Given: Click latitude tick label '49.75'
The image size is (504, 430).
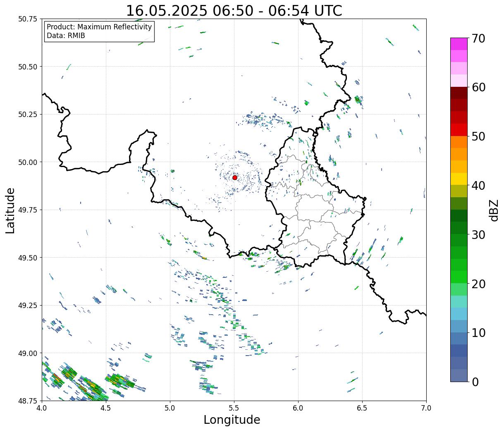Looking at the screenshot, I should (x=27, y=210).
